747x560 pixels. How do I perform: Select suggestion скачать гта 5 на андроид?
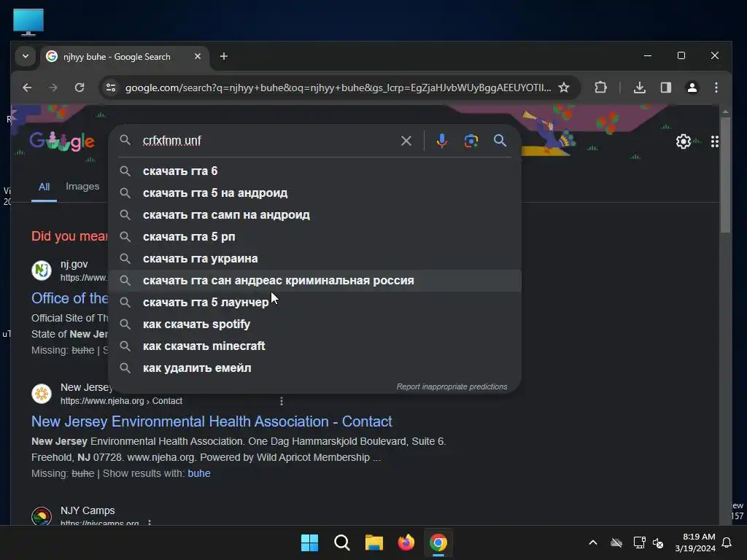click(315, 192)
